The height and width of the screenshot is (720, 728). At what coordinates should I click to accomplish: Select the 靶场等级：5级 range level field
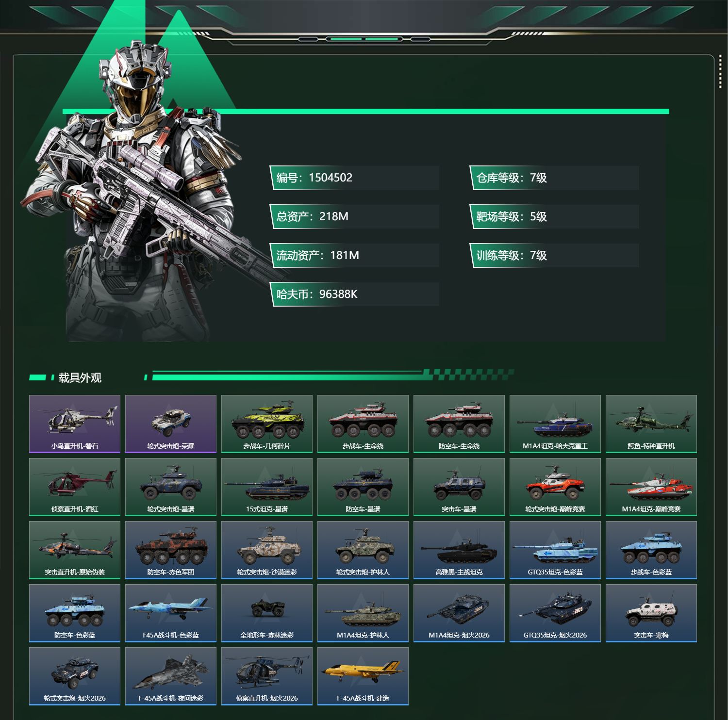(554, 216)
